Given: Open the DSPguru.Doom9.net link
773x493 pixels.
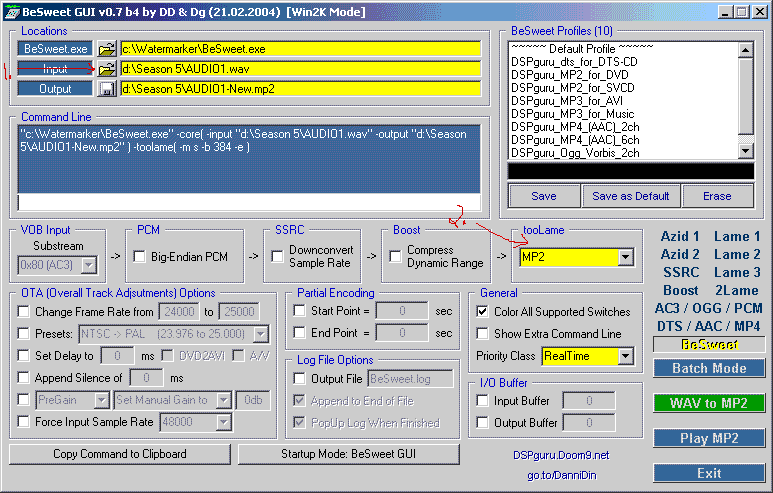Looking at the screenshot, I should 561,455.
